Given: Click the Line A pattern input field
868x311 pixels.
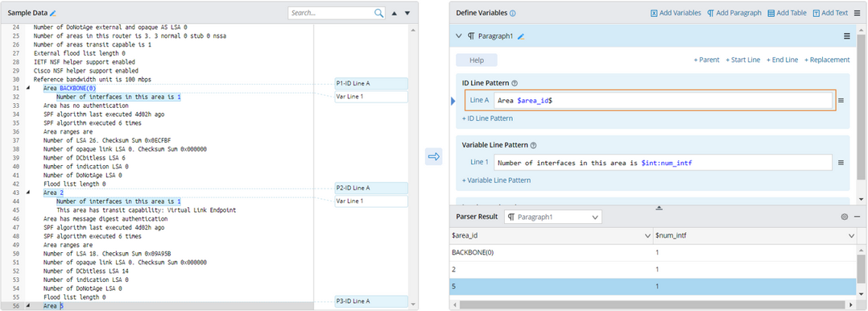Looking at the screenshot, I should [x=663, y=101].
